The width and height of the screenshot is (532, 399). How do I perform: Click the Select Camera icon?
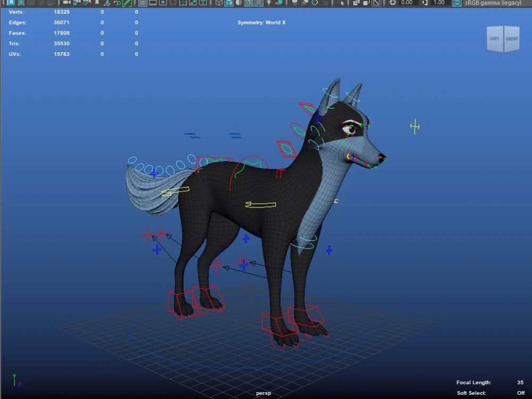[x=67, y=2]
